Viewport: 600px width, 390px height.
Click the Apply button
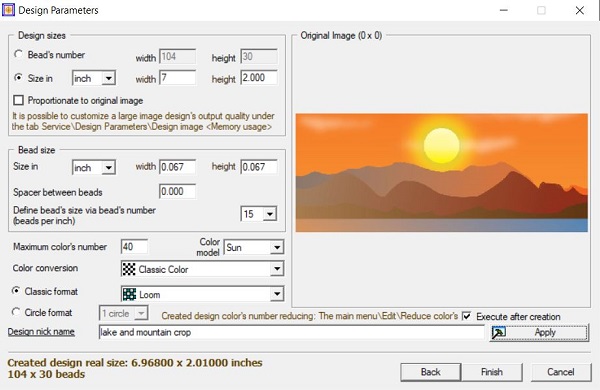[539, 333]
